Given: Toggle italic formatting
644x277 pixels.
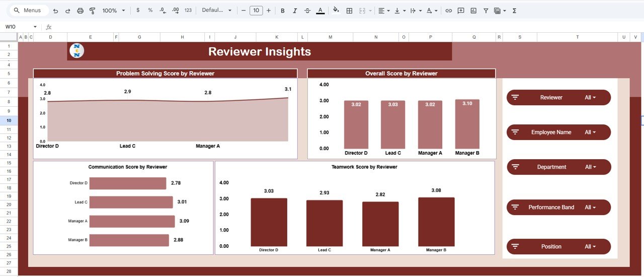Looking at the screenshot, I should tap(295, 11).
